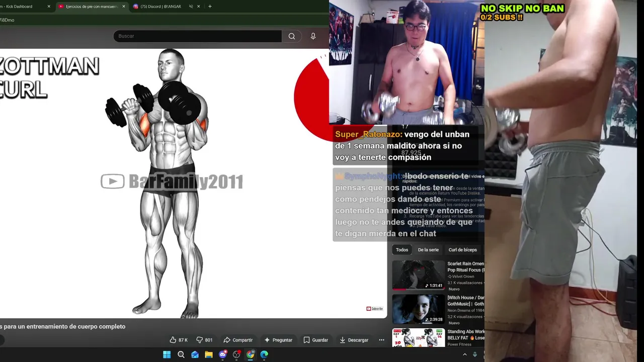The image size is (644, 362).
Task: Click the YouTube search magnifier button
Action: pos(292,36)
